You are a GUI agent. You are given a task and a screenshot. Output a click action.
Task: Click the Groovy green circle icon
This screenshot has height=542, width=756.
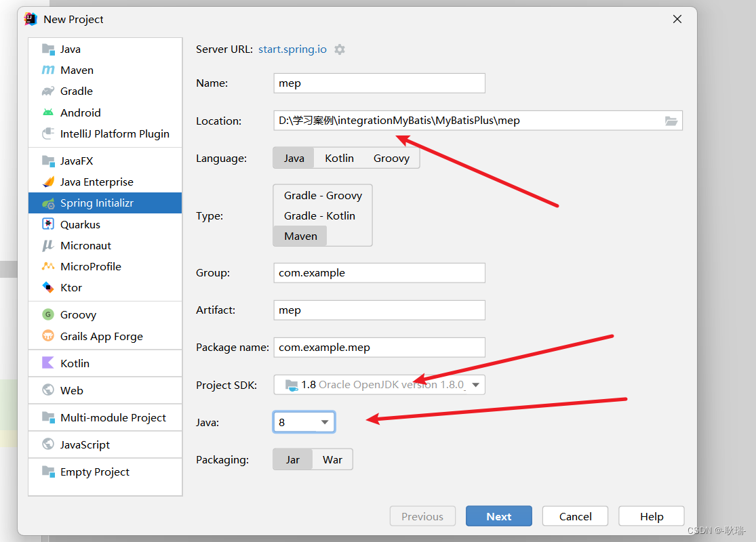pyautogui.click(x=48, y=314)
